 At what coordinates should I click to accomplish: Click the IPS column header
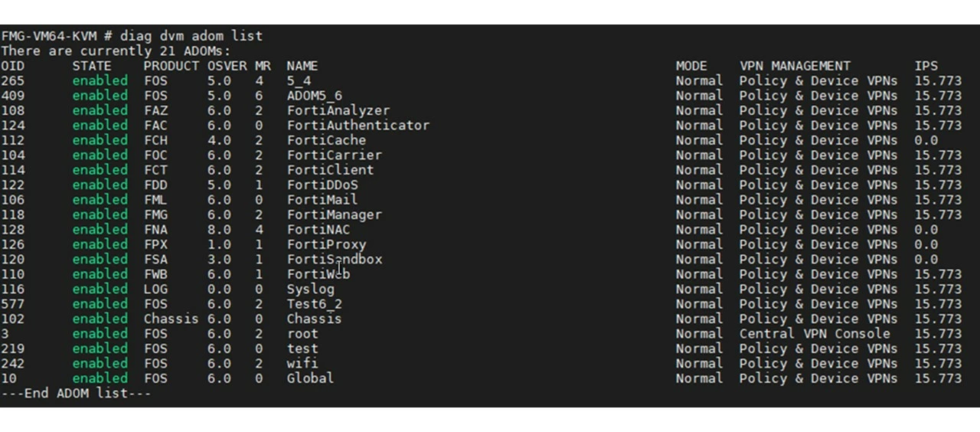tap(926, 66)
